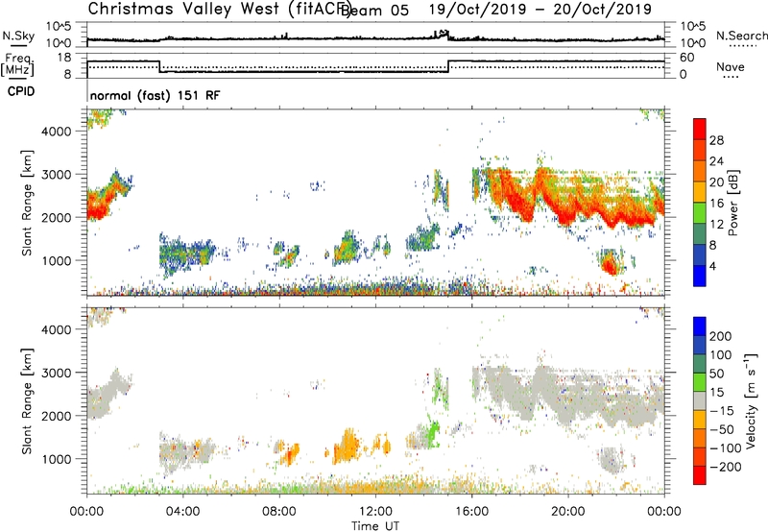This screenshot has width=768, height=532.
Task: Click the 'normal (fast) 151 RF' text
Action: (x=155, y=95)
